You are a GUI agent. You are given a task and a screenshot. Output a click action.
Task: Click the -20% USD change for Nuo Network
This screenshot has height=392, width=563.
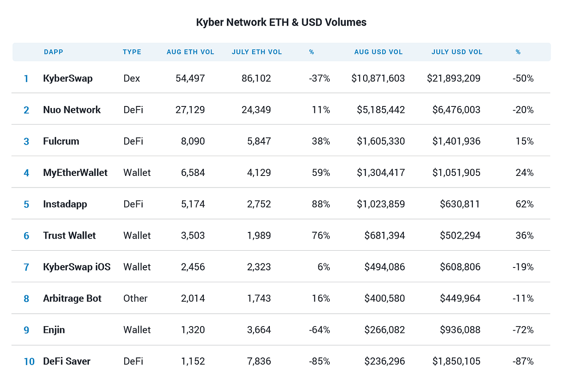coord(523,110)
